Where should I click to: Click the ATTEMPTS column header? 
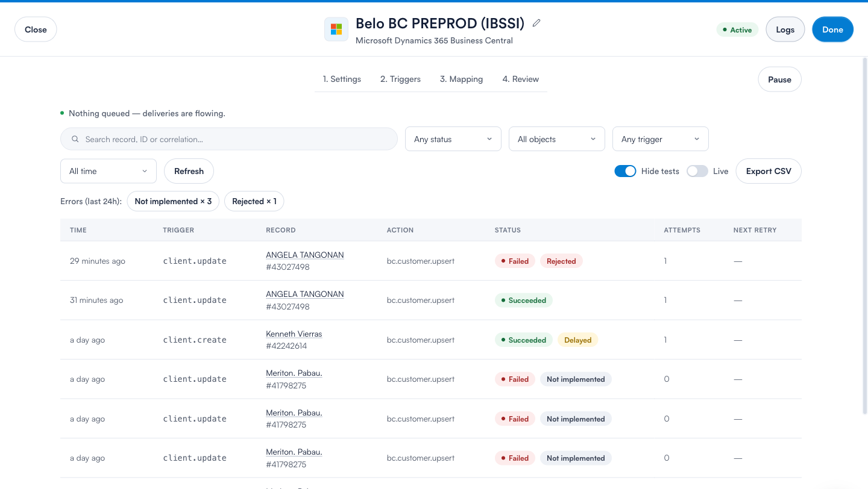pos(682,230)
